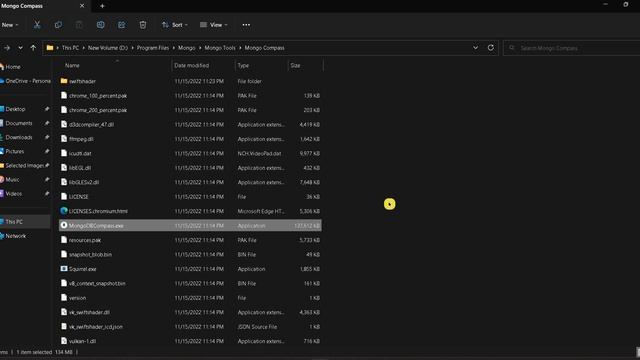Image resolution: width=640 pixels, height=360 pixels.
Task: Select Mongo breadcrumb in address bar
Action: 187,48
